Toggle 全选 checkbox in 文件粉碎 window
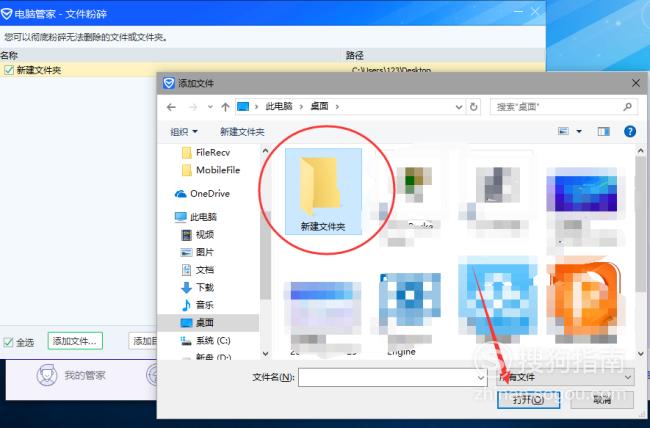Screen dimensions: 650x428 click(x=8, y=342)
